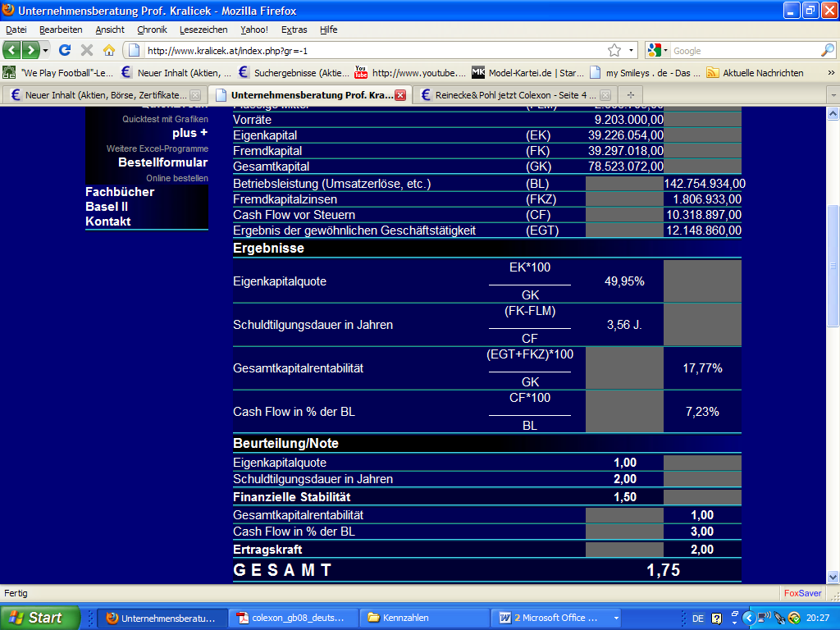Open Kennzahlen folder taskbar item

tap(423, 618)
